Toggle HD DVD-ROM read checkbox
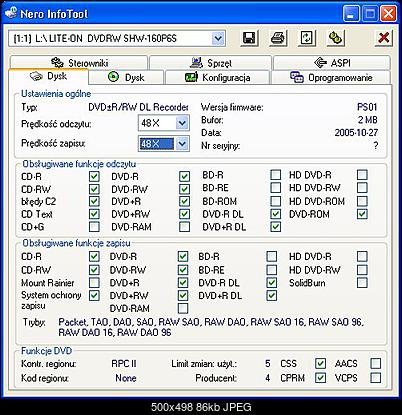Viewport: 402px width, 415px height. (x=362, y=201)
